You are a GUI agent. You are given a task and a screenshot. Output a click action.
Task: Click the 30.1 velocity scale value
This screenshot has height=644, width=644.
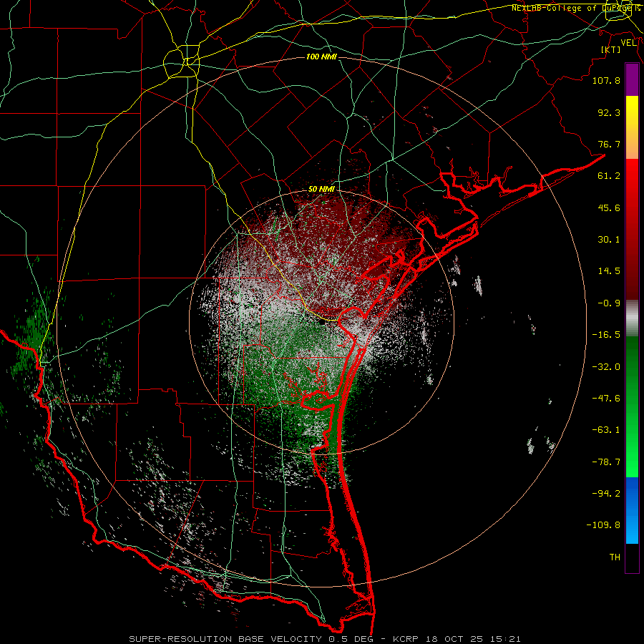pos(609,240)
